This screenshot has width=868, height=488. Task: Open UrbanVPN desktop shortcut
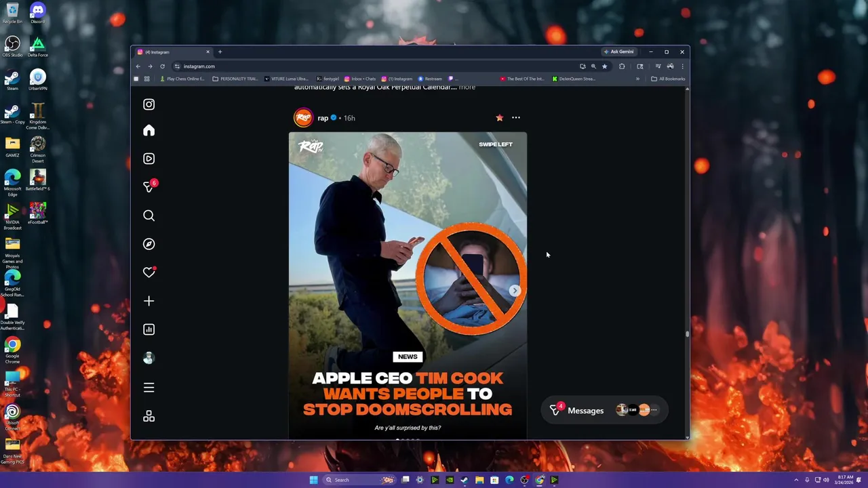point(37,80)
